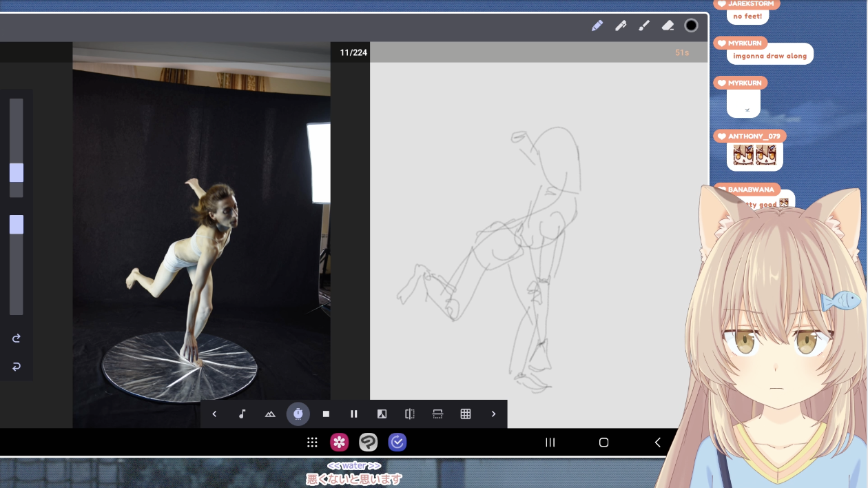Click the undo arrow in left panel
868x488 pixels.
[17, 367]
